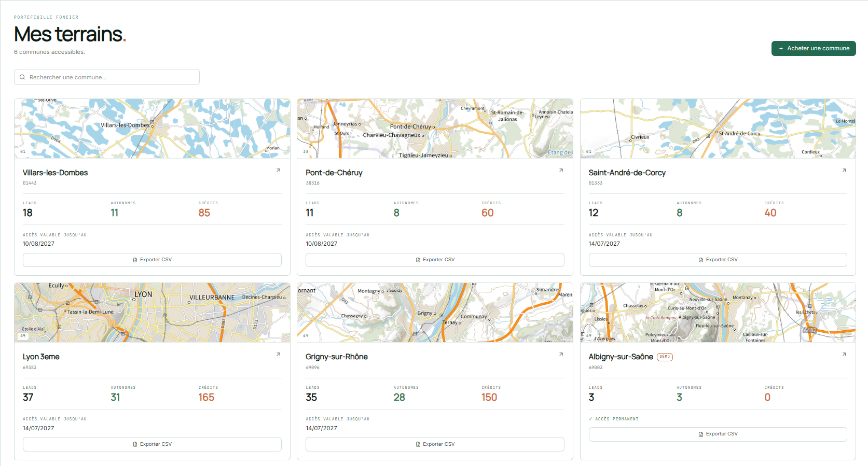Click the autonomes value 11 for Villars-les-Dombes
This screenshot has width=868, height=466.
click(x=115, y=213)
